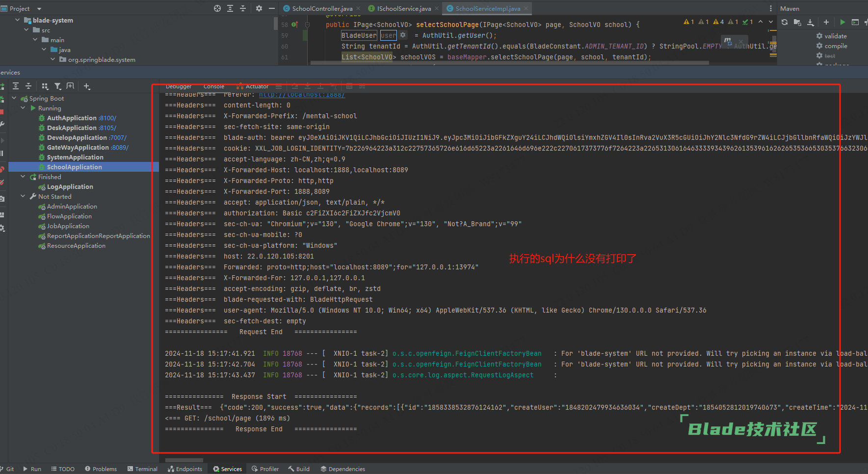Open the Console tab
The width and height of the screenshot is (868, 474).
coord(214,86)
